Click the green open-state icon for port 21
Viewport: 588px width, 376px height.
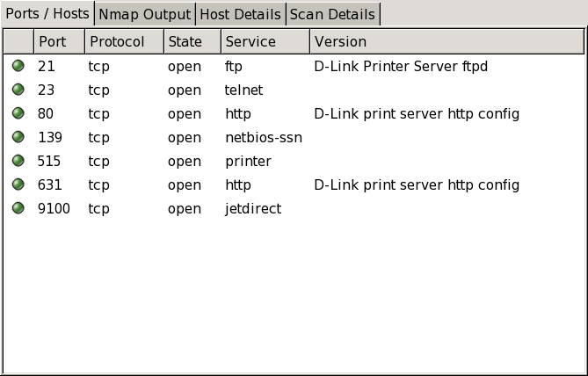(18, 66)
